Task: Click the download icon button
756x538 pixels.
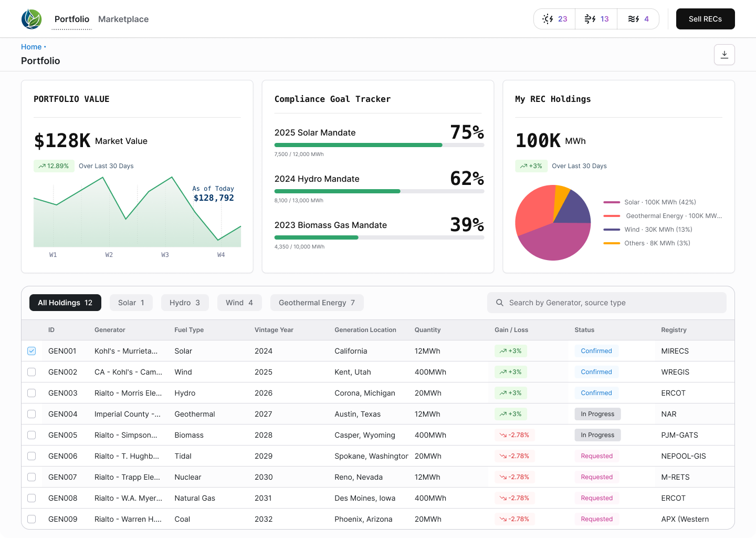Action: tap(724, 55)
